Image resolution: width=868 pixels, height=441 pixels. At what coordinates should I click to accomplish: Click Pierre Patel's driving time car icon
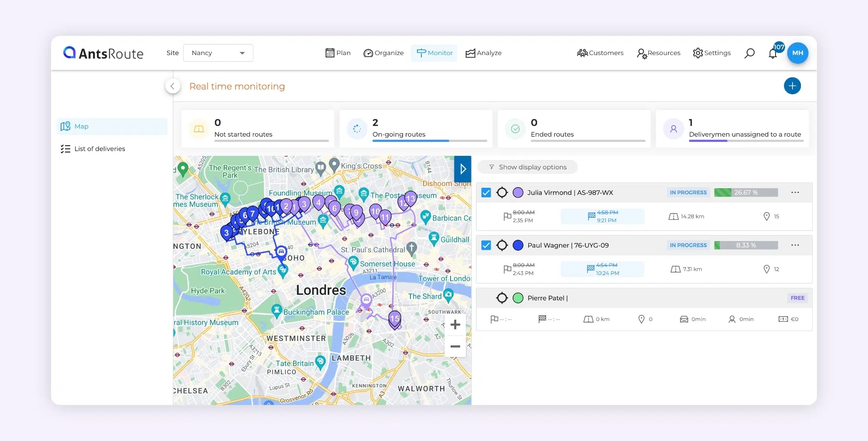[x=684, y=320]
